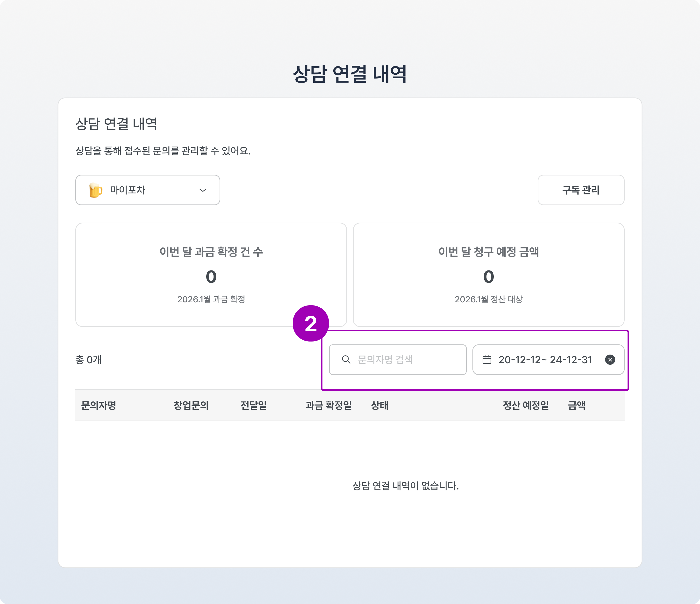The height and width of the screenshot is (604, 700).
Task: Expand the 마이포차 dropdown chevron
Action: coord(203,190)
